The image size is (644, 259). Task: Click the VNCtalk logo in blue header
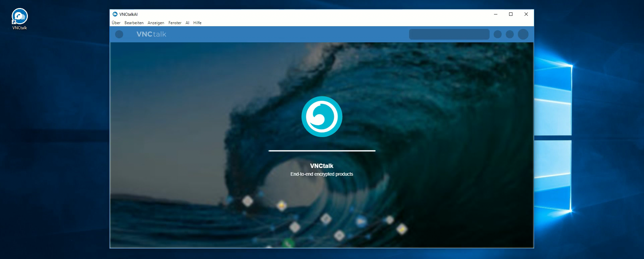point(151,34)
